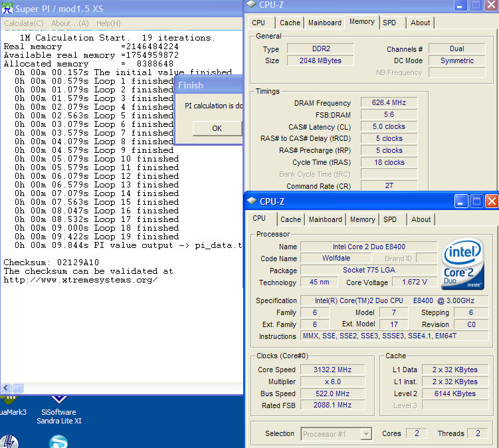The height and width of the screenshot is (448, 499).
Task: Click the L1 Data value 2 x 32 KBytes
Action: [x=455, y=370]
